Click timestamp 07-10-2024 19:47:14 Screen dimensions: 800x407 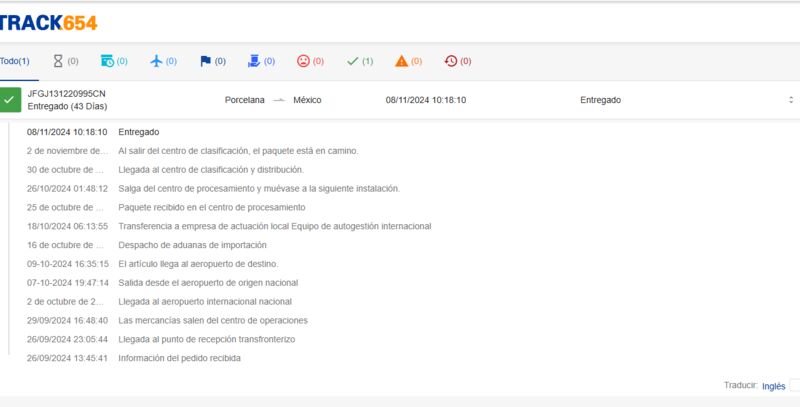(68, 283)
